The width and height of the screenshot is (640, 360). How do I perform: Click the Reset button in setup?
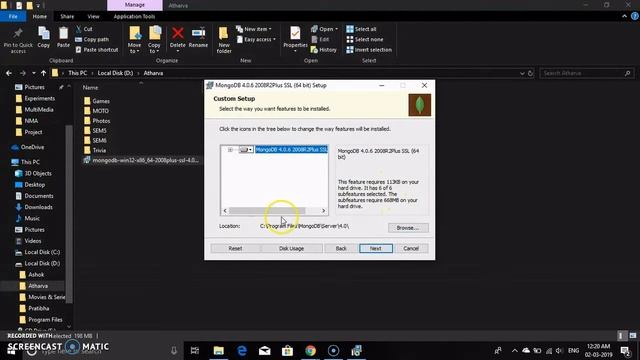click(235, 248)
